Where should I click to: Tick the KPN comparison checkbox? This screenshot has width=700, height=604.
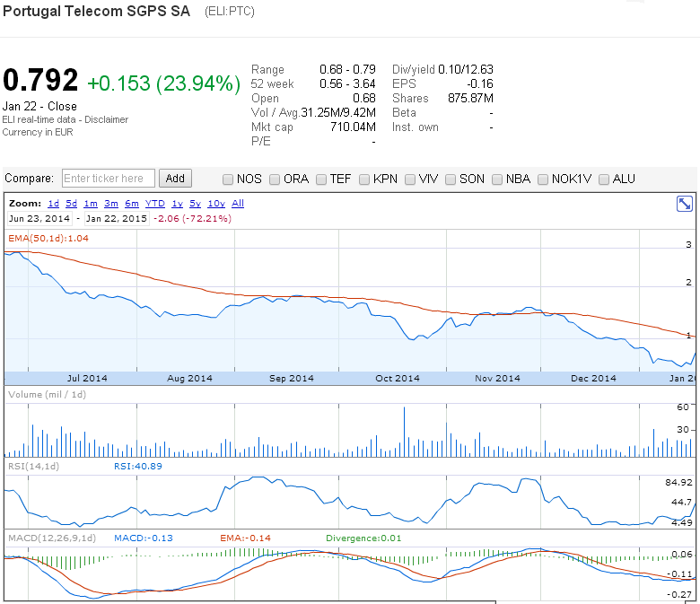(x=364, y=179)
